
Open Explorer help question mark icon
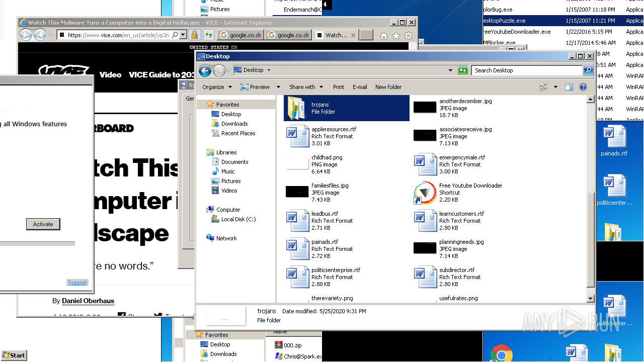pyautogui.click(x=583, y=87)
